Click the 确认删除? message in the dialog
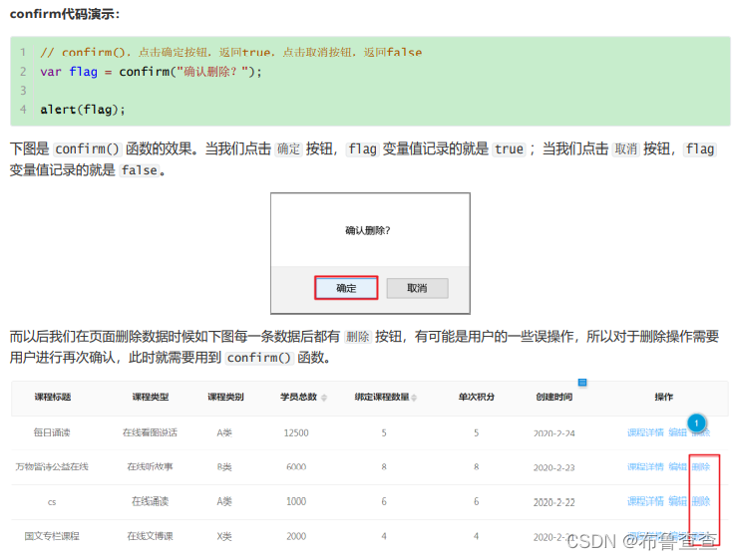This screenshot has height=560, width=732. coord(368,230)
